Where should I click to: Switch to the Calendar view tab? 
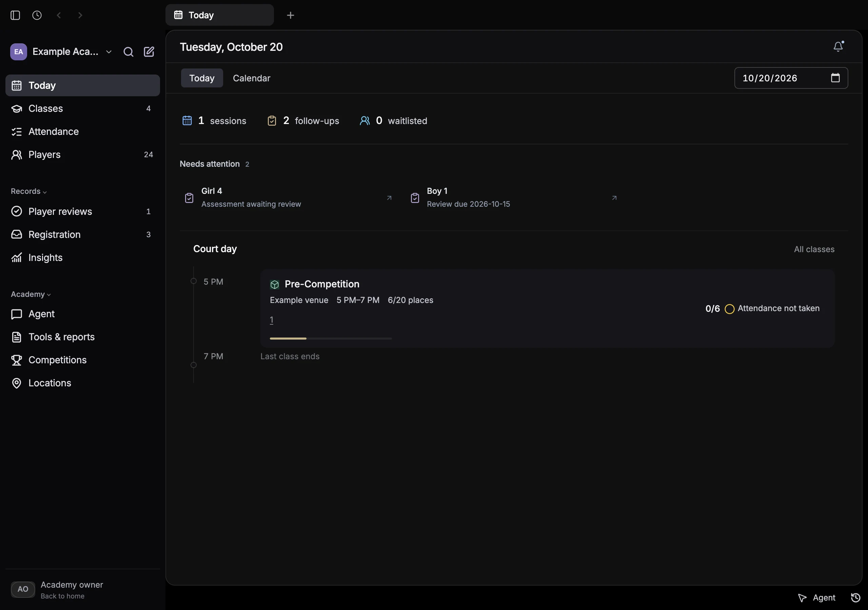tap(251, 78)
